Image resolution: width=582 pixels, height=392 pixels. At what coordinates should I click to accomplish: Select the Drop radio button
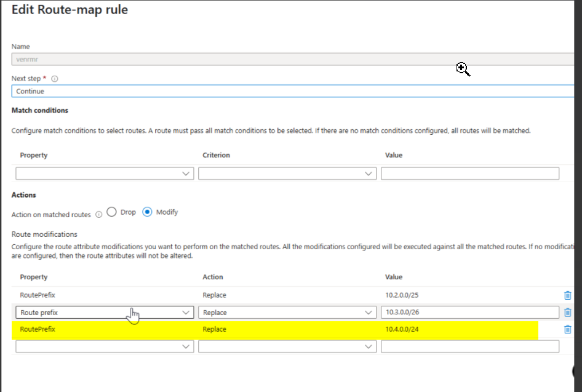(x=111, y=212)
